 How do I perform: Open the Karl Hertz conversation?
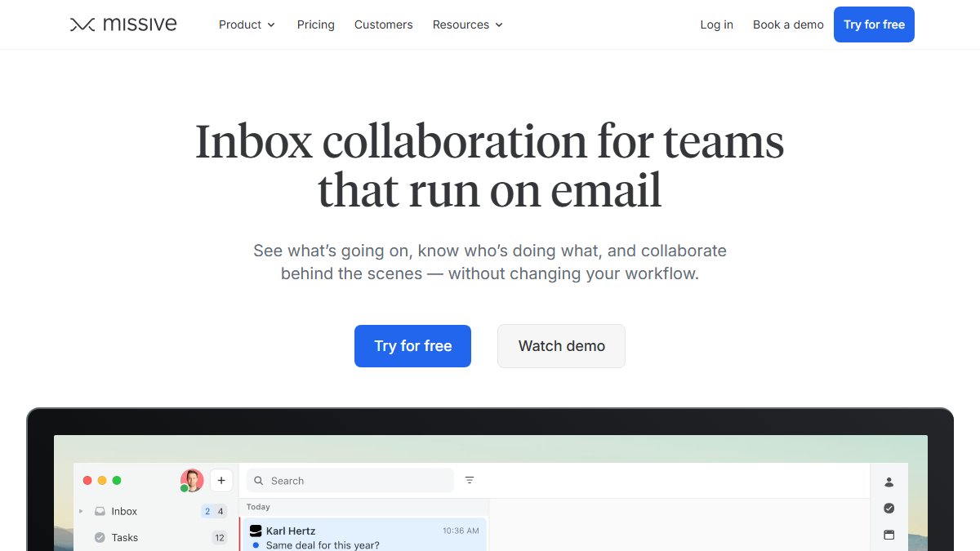(x=364, y=535)
